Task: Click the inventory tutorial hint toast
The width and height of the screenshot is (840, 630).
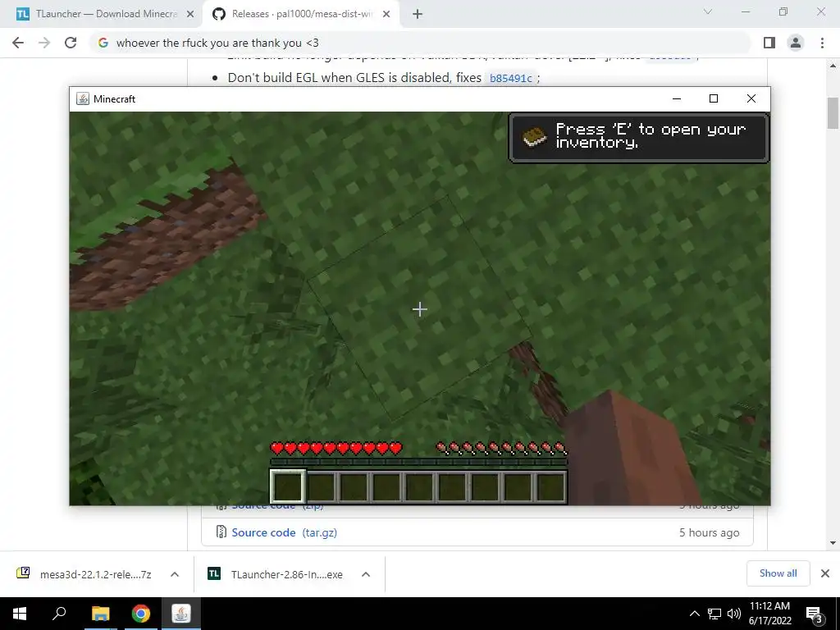Action: click(x=638, y=138)
